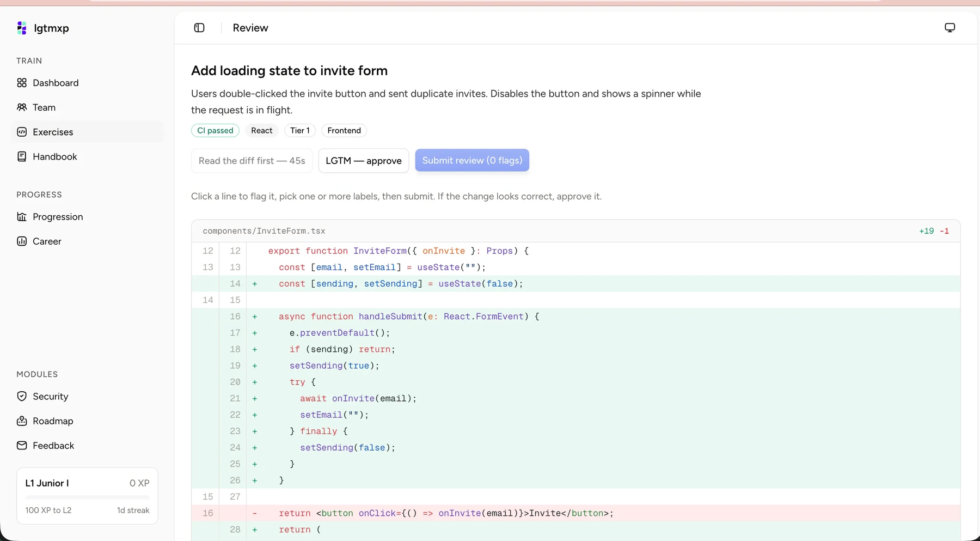Click the lgtmxp logo icon
This screenshot has width=980, height=541.
[22, 28]
